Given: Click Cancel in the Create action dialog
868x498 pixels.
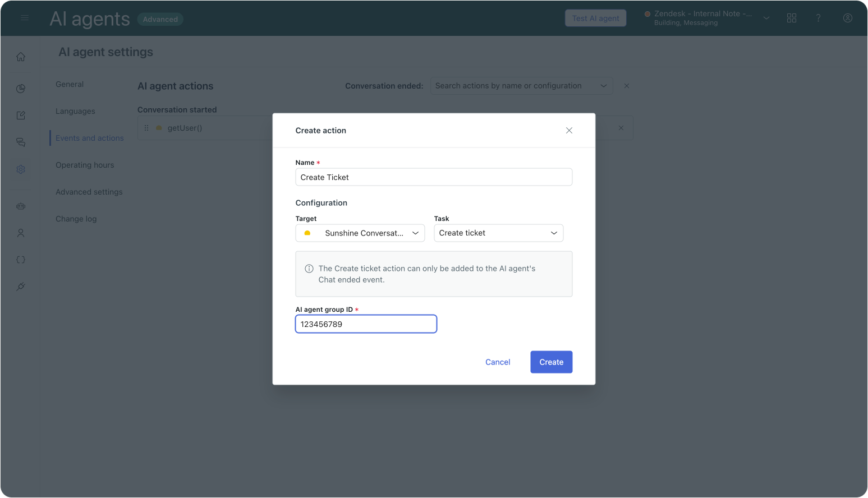Looking at the screenshot, I should coord(498,362).
